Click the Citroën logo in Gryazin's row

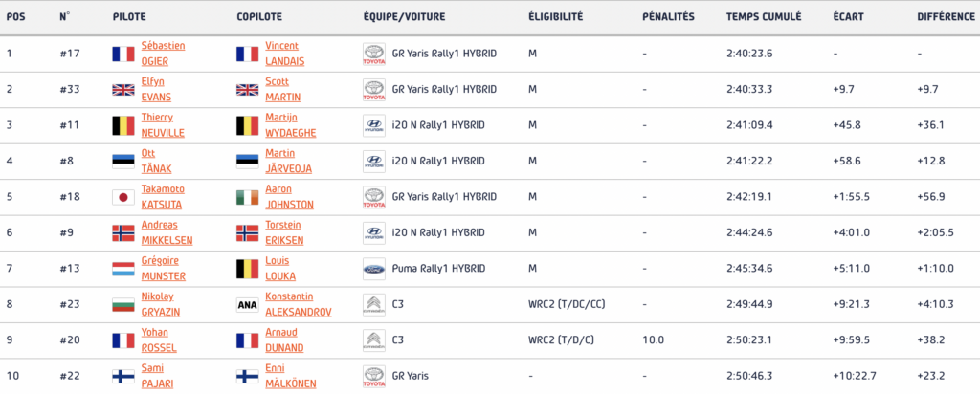pyautogui.click(x=374, y=305)
